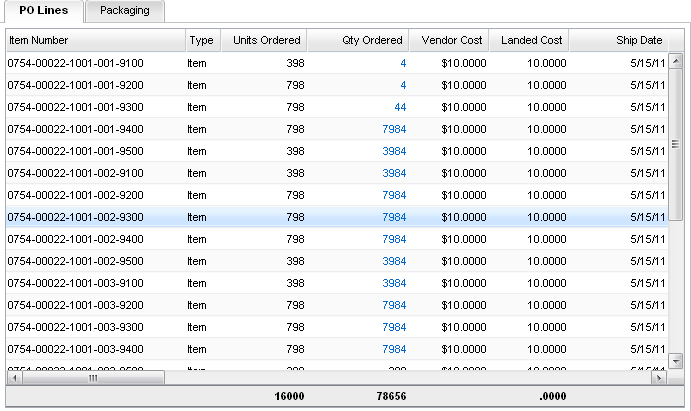The image size is (691, 411).
Task: Click the vertical scrollbar down arrow
Action: point(675,361)
